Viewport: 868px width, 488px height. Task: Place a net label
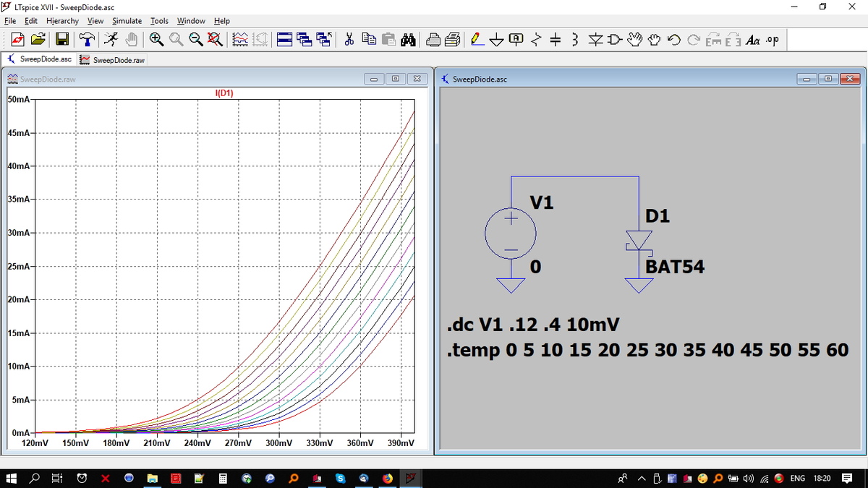tap(516, 39)
